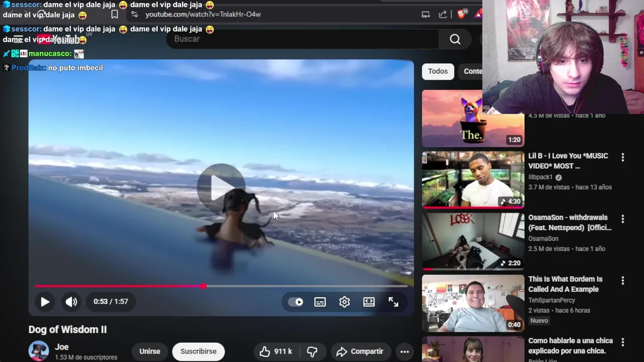Click the play button in player controls
The image size is (644, 362).
(45, 302)
